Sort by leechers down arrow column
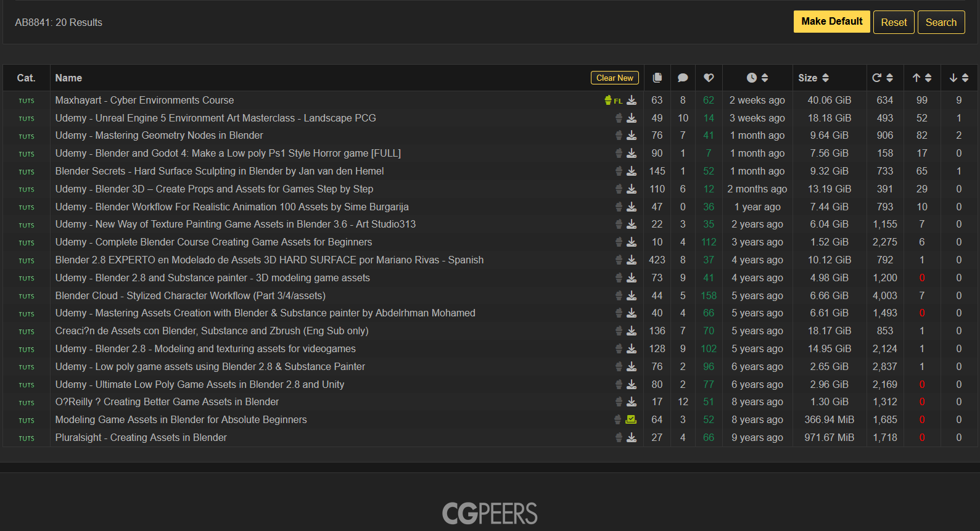The height and width of the screenshot is (531, 980). [x=959, y=78]
